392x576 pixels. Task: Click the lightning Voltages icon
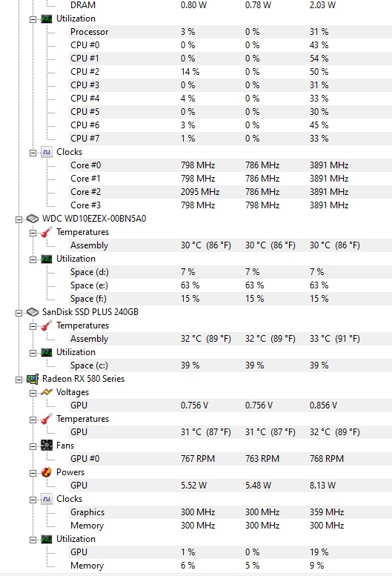[47, 392]
